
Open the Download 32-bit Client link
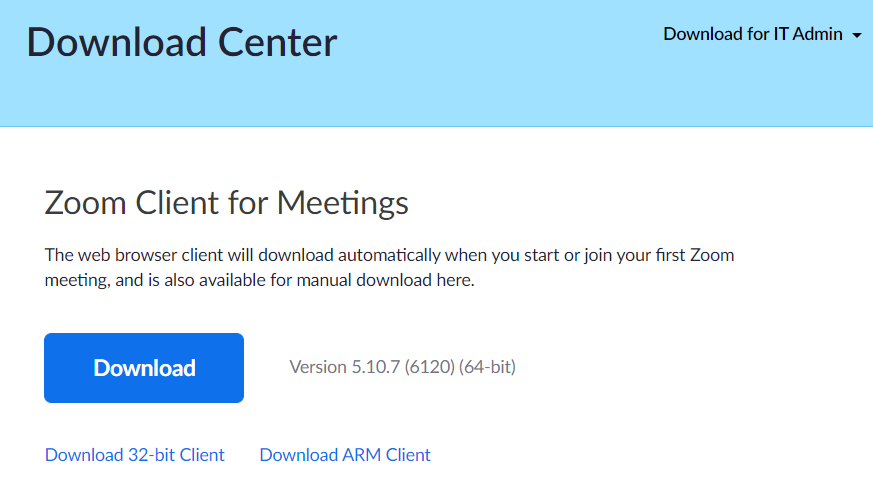pyautogui.click(x=135, y=455)
